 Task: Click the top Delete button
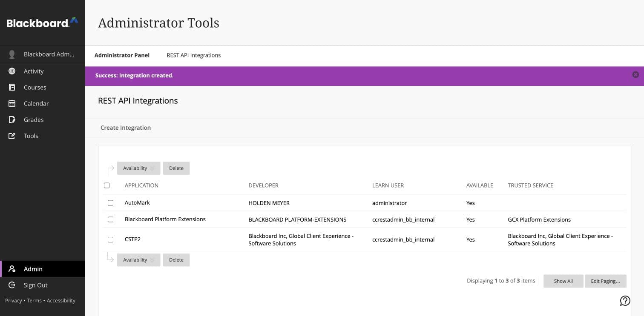coord(176,168)
